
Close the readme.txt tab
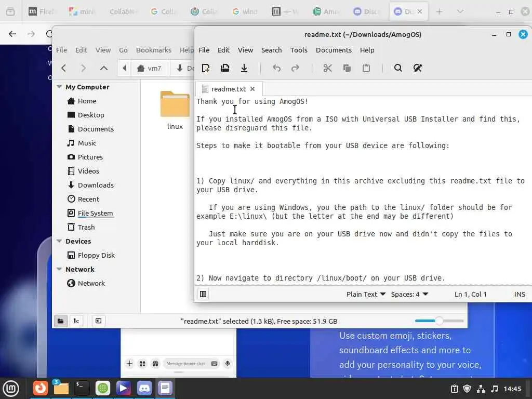252,89
